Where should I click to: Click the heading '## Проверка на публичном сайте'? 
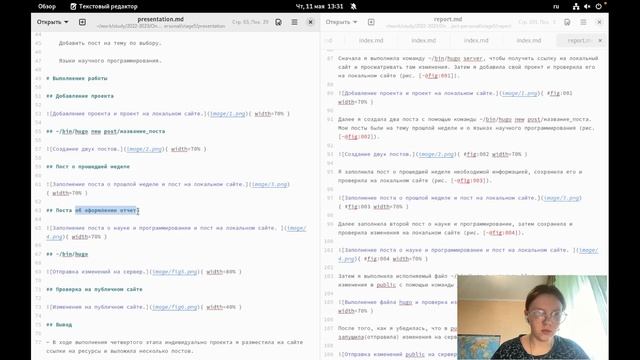coord(94,289)
